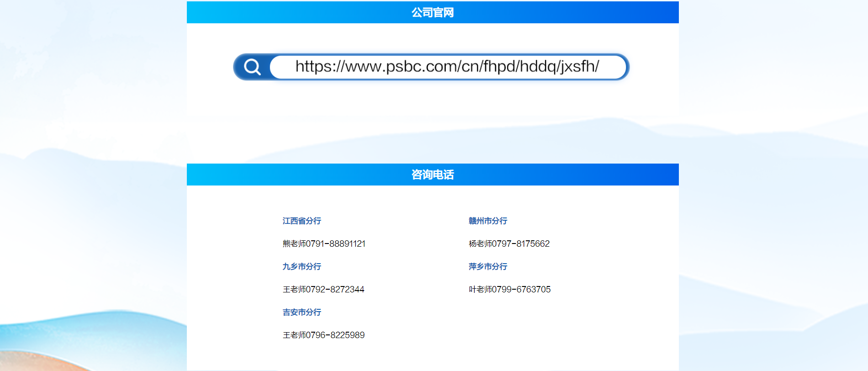Image resolution: width=868 pixels, height=371 pixels.
Task: Select phone number 熊老师0791-88891121
Action: (324, 244)
